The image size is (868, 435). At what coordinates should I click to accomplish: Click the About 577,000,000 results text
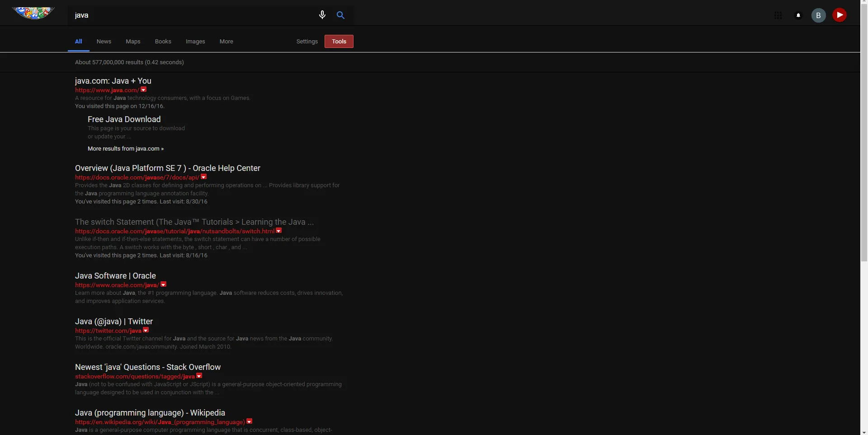point(129,62)
